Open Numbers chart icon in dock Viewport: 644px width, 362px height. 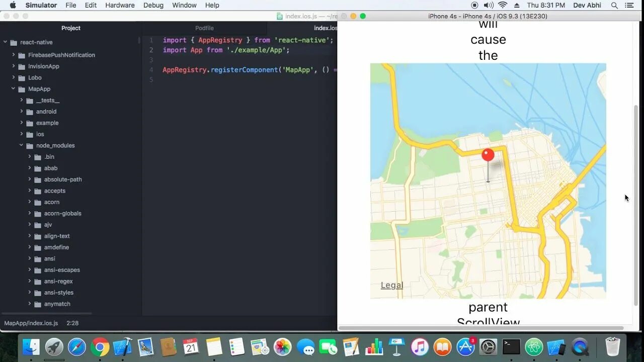pos(374,347)
